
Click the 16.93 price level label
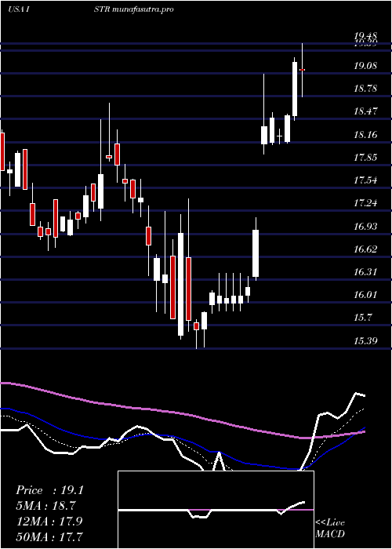365,226
